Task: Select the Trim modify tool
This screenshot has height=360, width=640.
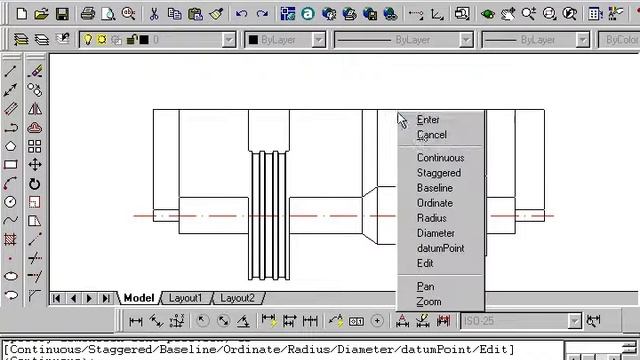Action: pyautogui.click(x=35, y=258)
